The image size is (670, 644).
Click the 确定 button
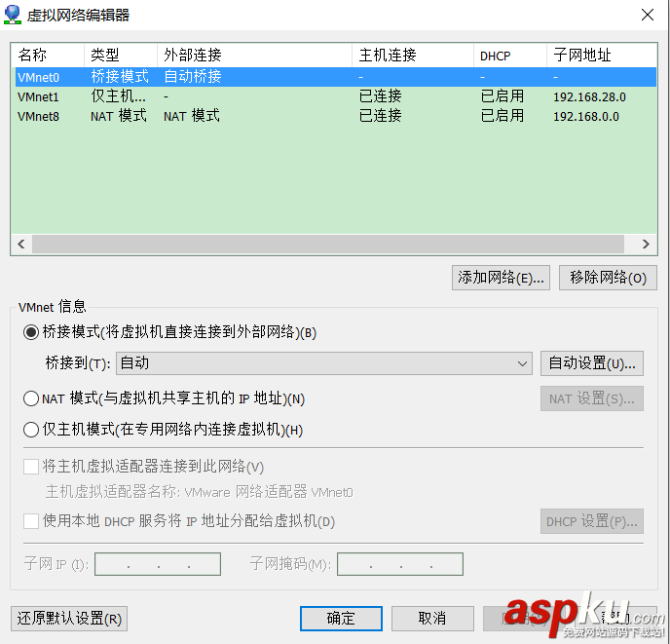point(341,619)
